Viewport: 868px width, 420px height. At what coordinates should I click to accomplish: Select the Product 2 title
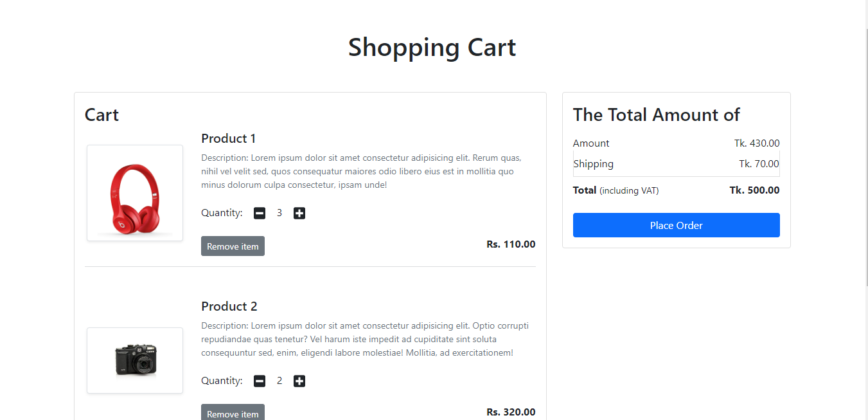coord(229,306)
